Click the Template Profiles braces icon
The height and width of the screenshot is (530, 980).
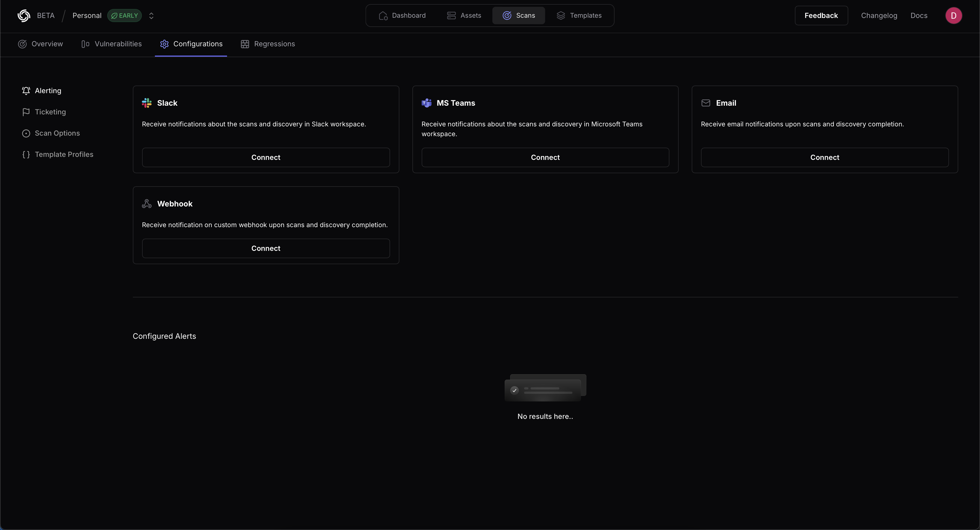26,155
